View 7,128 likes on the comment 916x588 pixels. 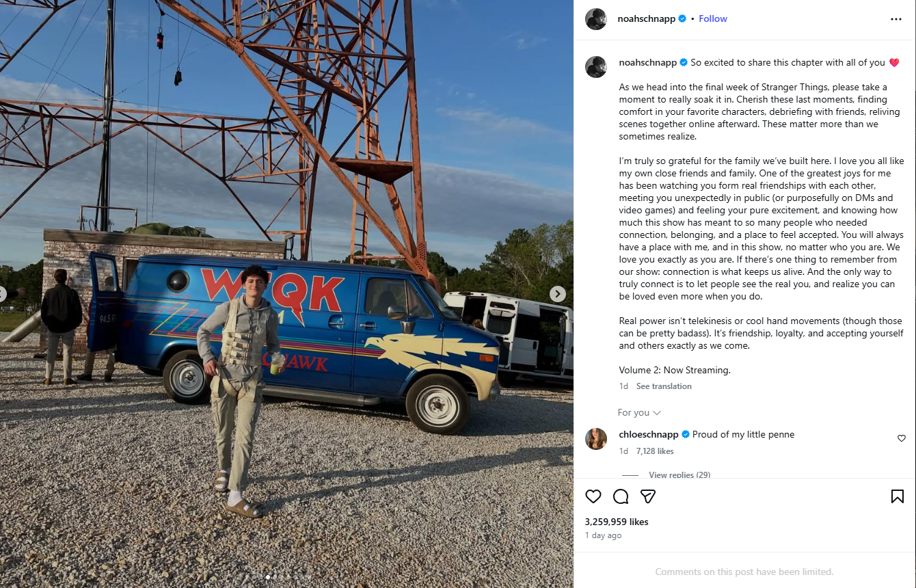pos(655,451)
